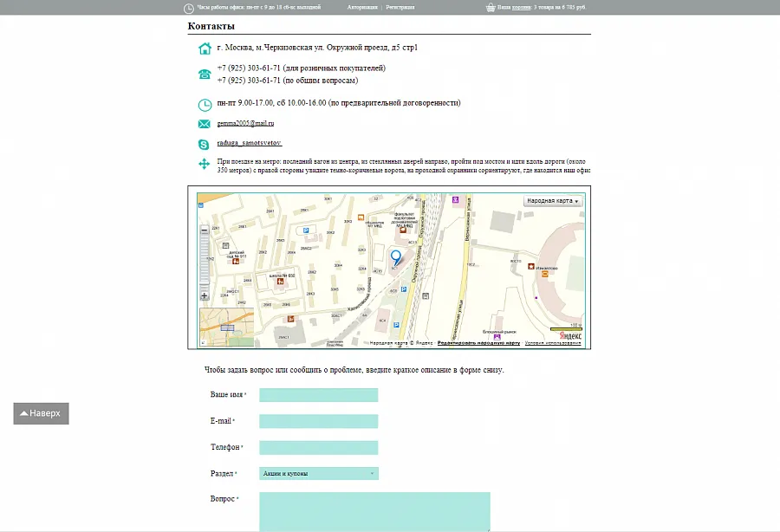Open the Регистрация link in the header
780x532 pixels.
(400, 8)
